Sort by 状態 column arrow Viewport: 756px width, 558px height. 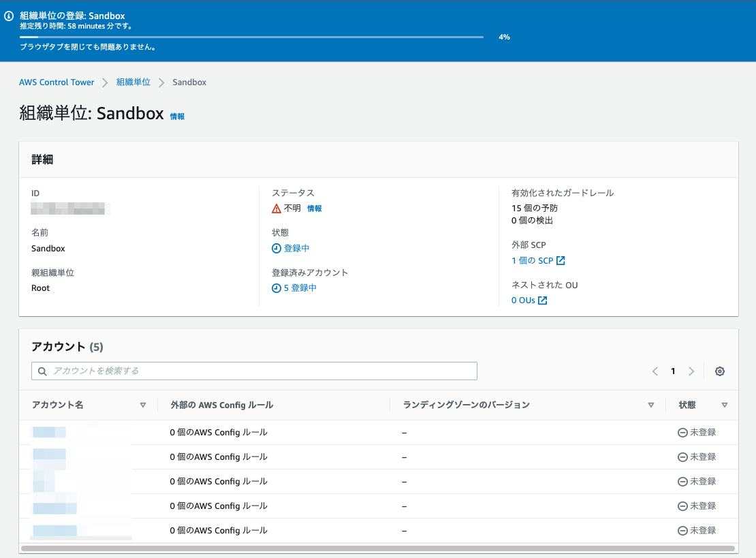724,405
